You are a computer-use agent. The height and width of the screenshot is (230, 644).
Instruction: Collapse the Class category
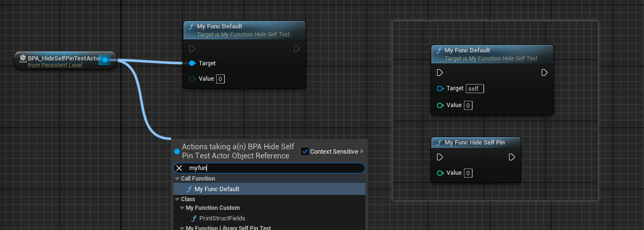(177, 199)
